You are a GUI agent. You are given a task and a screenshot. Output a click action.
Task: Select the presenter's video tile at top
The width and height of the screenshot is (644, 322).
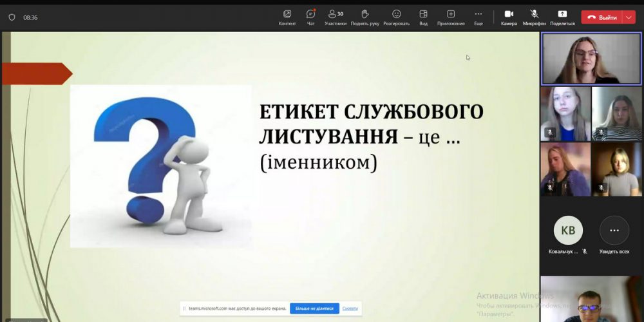tap(591, 59)
